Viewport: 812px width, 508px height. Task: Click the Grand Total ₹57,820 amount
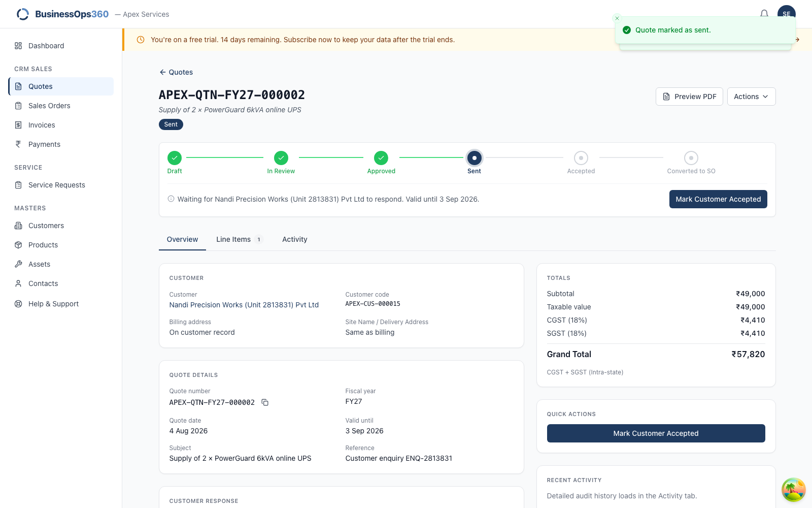click(748, 354)
